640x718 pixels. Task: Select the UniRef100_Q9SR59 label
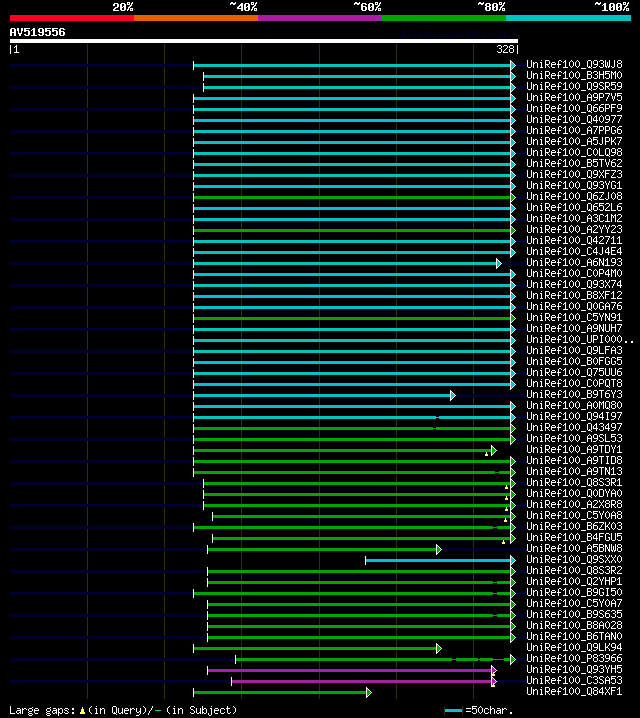[574, 87]
